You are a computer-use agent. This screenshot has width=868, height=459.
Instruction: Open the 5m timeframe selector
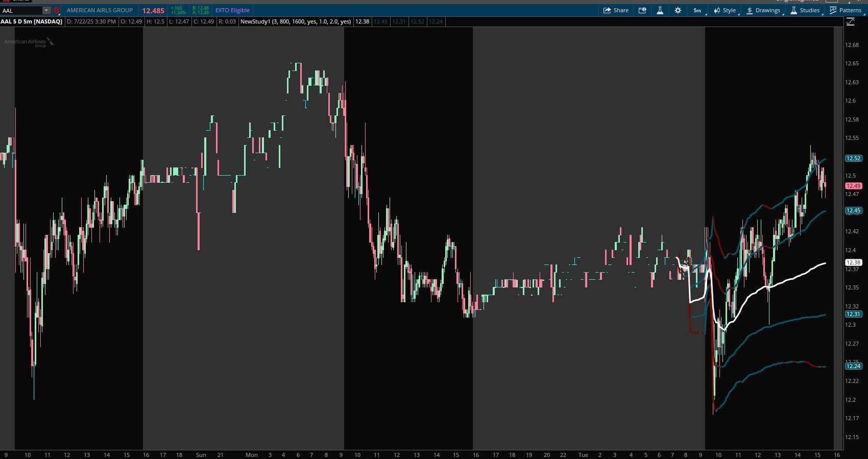pyautogui.click(x=697, y=10)
